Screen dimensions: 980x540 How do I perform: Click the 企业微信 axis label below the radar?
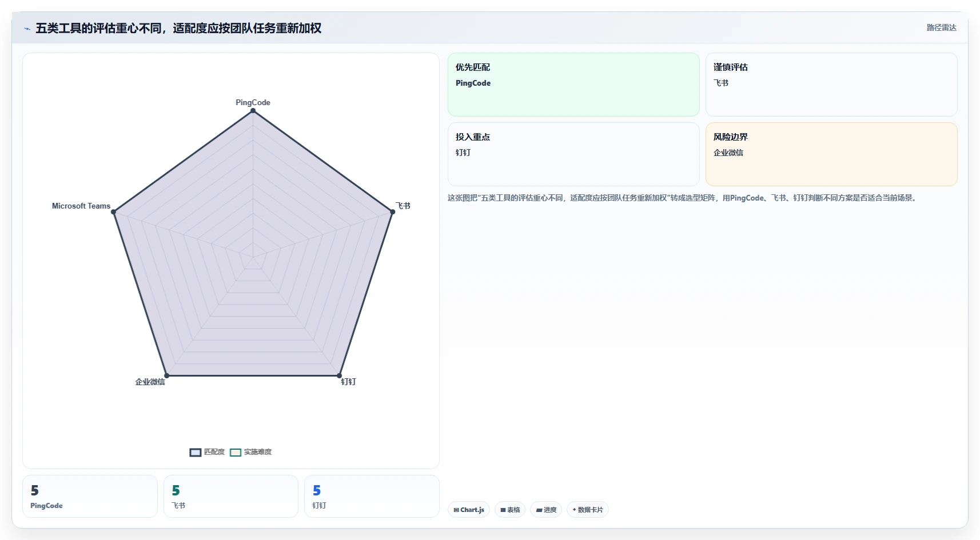tap(150, 382)
